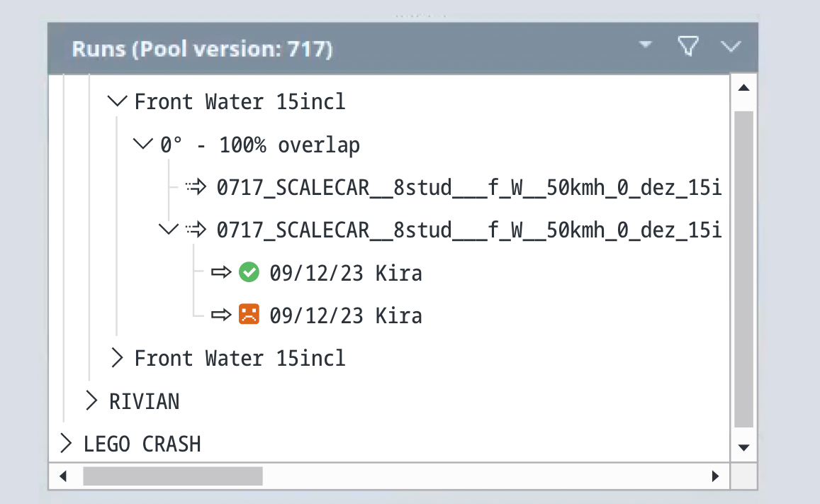Click arrow icon beside successful Kira run
The width and height of the screenshot is (820, 504).
221,272
